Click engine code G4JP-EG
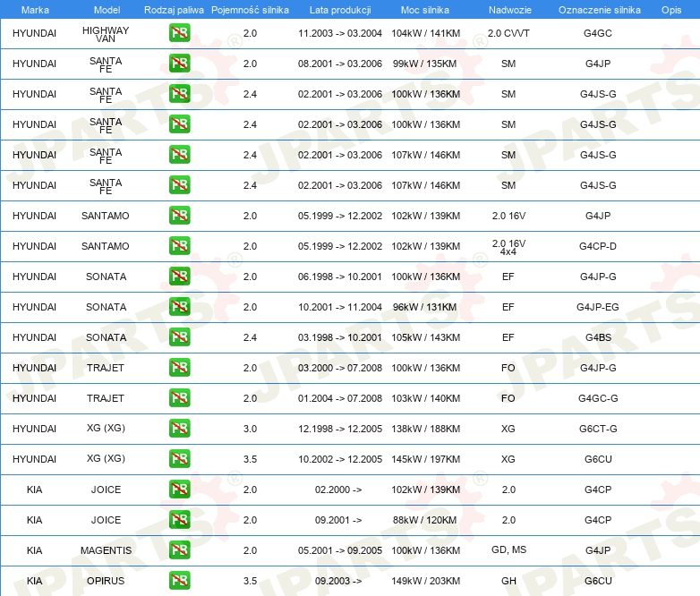Screen dimensions: 700x596 pyautogui.click(x=598, y=307)
